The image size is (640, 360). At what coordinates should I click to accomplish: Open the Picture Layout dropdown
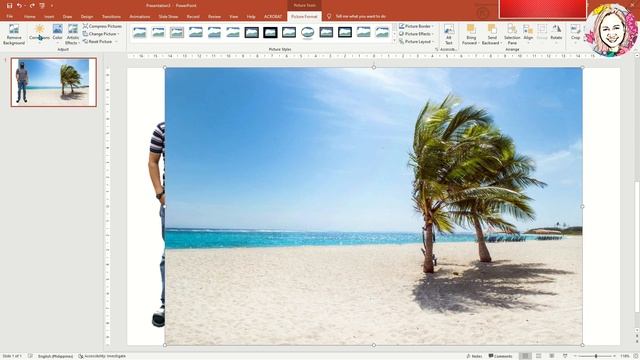(416, 42)
